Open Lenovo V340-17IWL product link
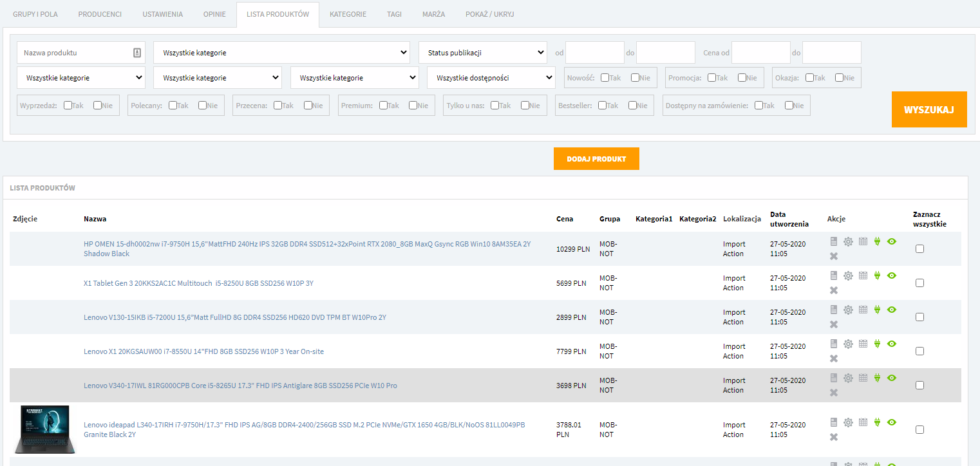Screen dimensions: 980x466 (240, 386)
